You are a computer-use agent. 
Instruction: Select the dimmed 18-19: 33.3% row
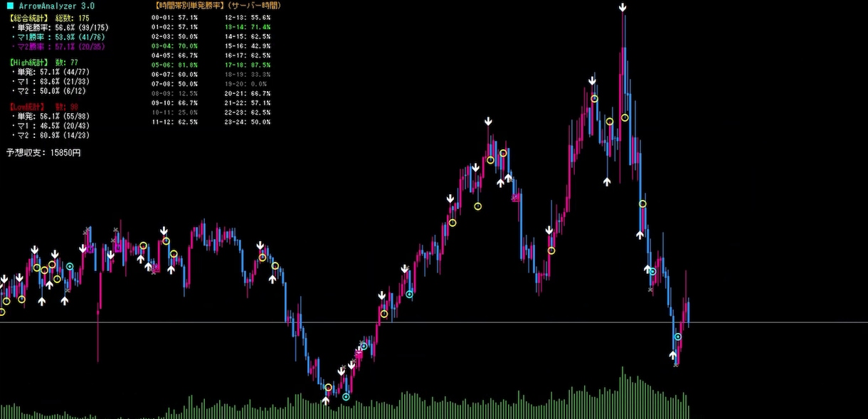pyautogui.click(x=248, y=74)
